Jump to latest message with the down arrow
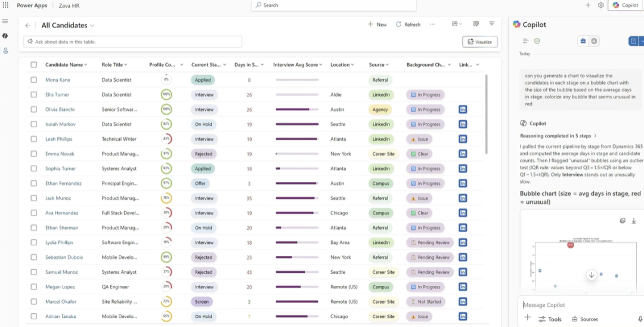 (592, 275)
